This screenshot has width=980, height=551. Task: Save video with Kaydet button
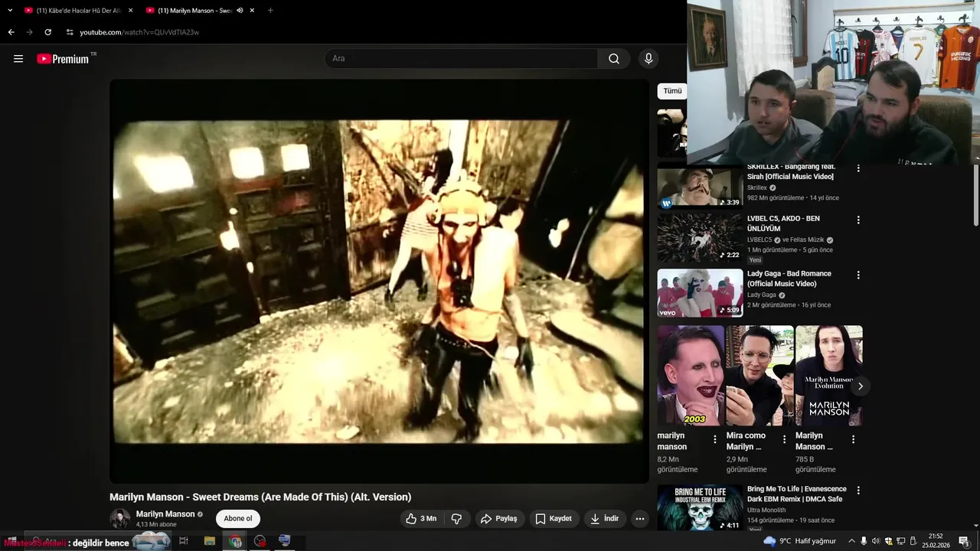pyautogui.click(x=554, y=518)
